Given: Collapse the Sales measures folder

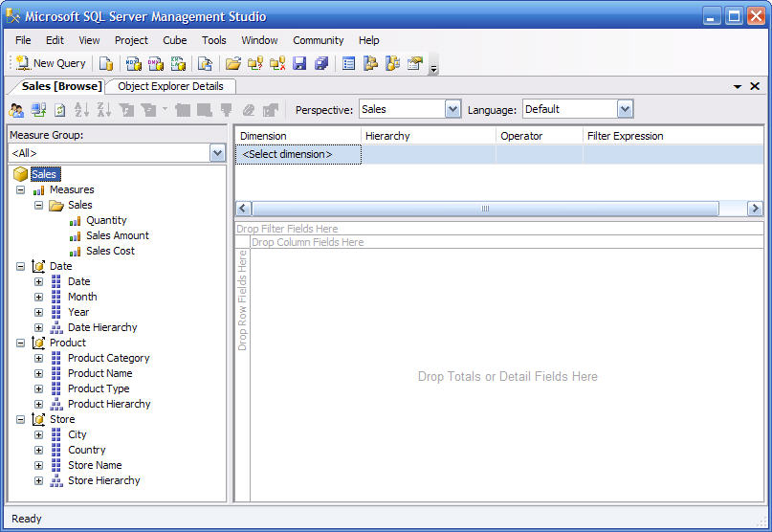Looking at the screenshot, I should pos(38,205).
